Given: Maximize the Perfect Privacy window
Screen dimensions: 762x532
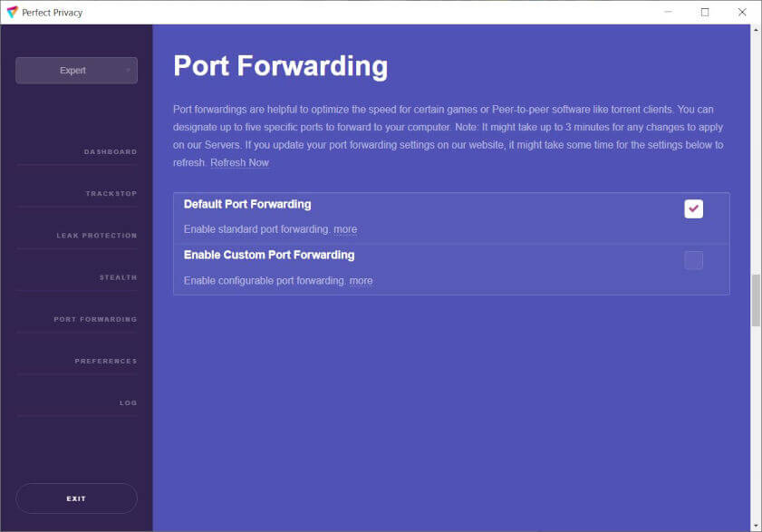Looking at the screenshot, I should [705, 12].
